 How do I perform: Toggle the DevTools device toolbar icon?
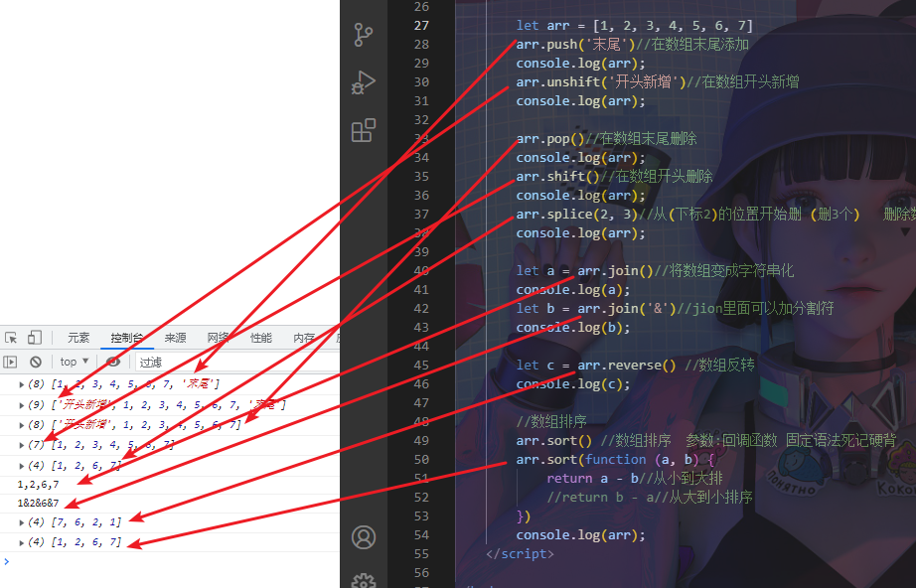[35, 338]
